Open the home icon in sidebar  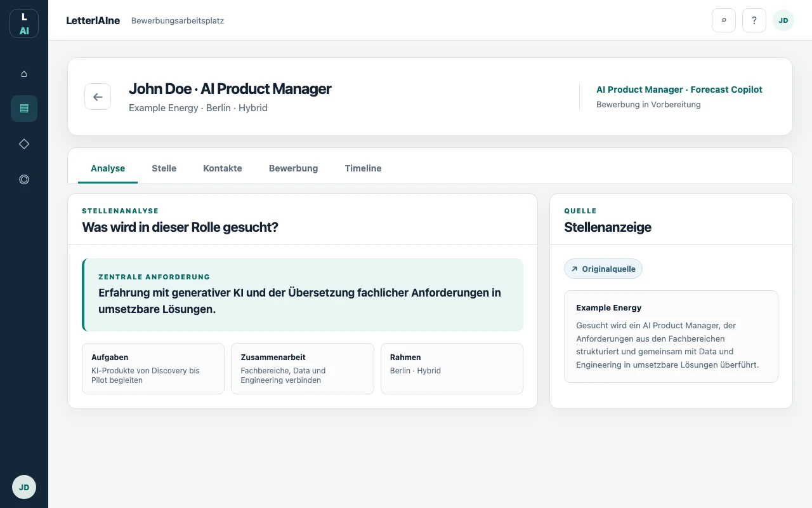pos(24,74)
